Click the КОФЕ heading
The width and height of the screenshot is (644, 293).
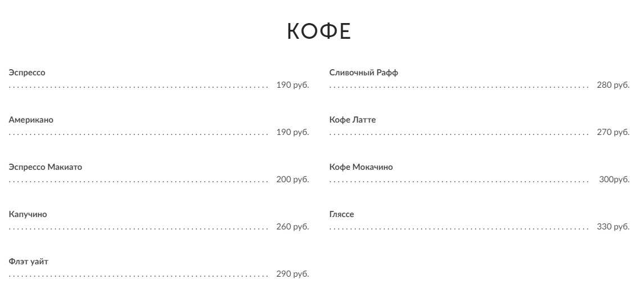(x=319, y=31)
